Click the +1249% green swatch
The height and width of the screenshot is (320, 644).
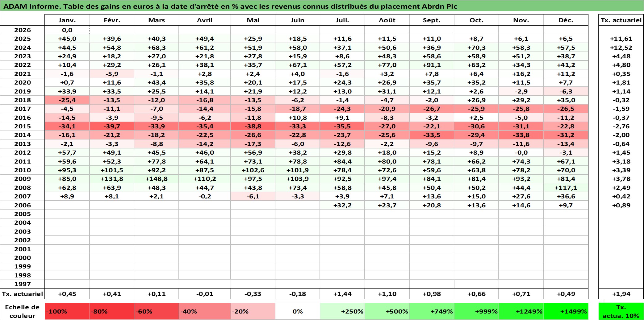tap(521, 311)
